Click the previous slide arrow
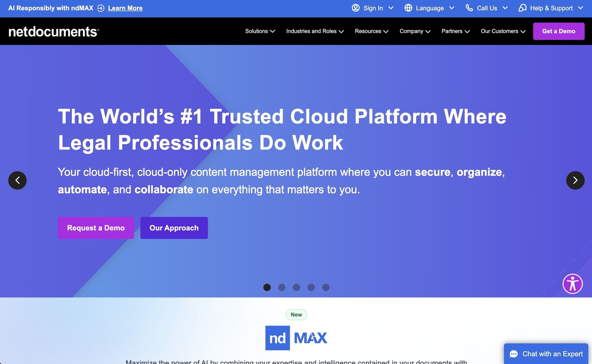592x364 pixels. click(17, 180)
